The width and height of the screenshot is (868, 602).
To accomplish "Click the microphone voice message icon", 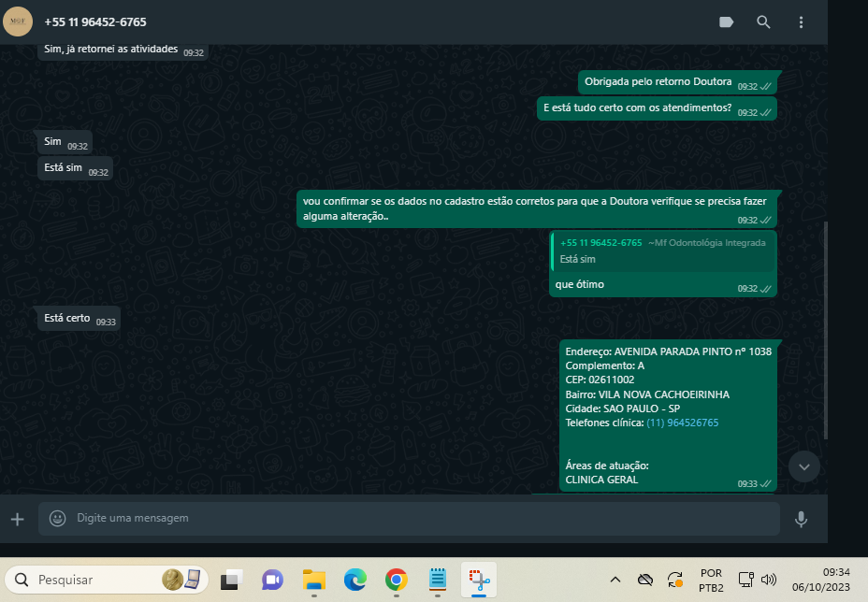I will pos(801,519).
